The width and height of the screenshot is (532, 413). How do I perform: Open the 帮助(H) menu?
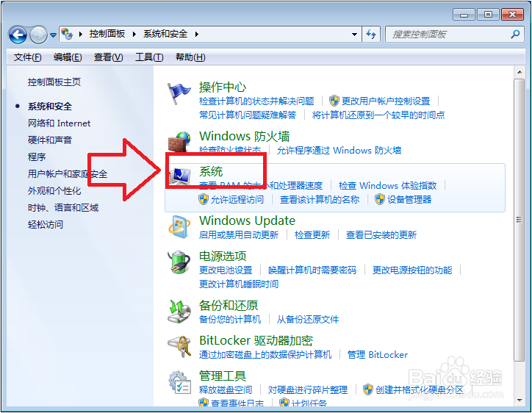click(x=190, y=57)
